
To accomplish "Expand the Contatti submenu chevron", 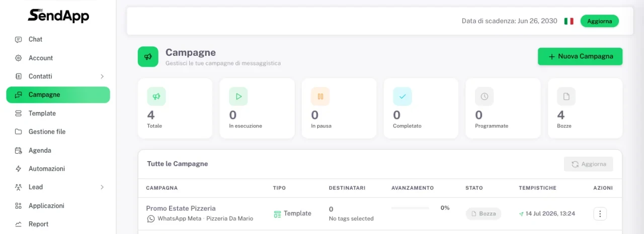I will click(x=102, y=76).
